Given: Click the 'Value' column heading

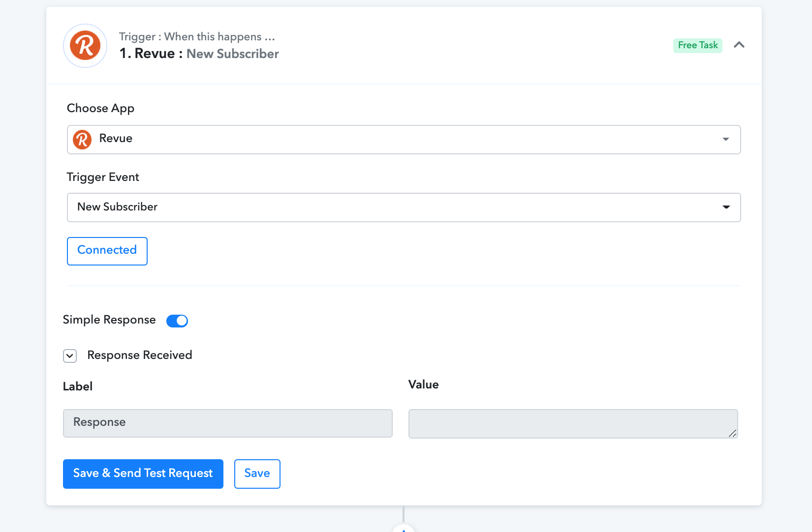Looking at the screenshot, I should point(424,384).
